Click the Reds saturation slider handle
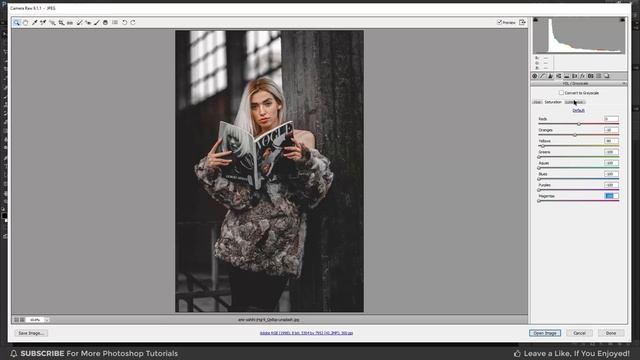 tap(579, 124)
